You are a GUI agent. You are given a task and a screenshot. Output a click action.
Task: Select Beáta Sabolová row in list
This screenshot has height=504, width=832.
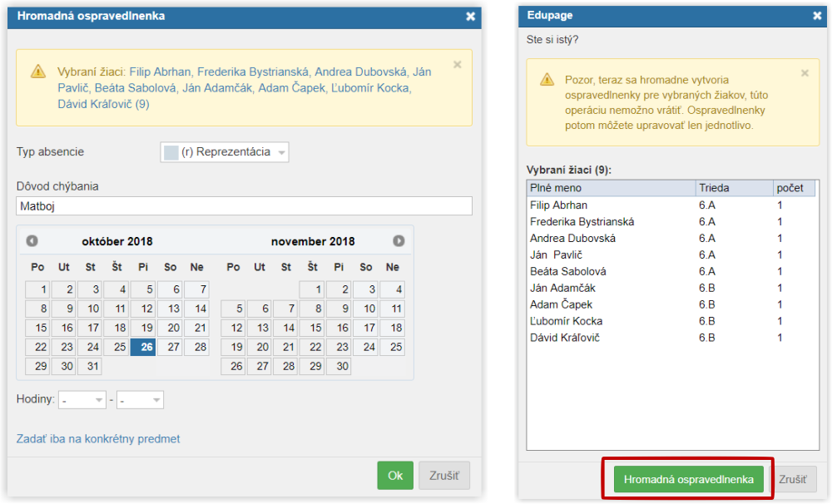[671, 271]
